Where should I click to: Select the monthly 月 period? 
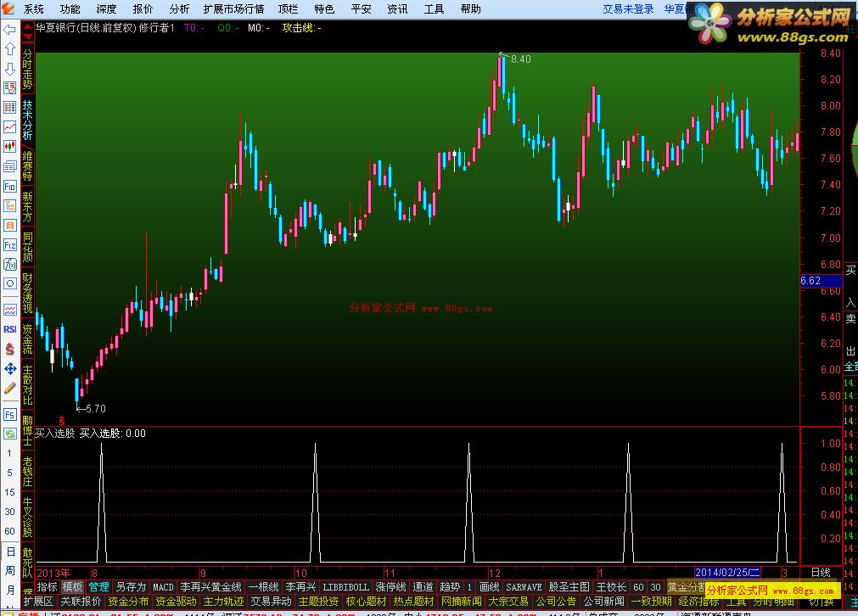coord(10,590)
